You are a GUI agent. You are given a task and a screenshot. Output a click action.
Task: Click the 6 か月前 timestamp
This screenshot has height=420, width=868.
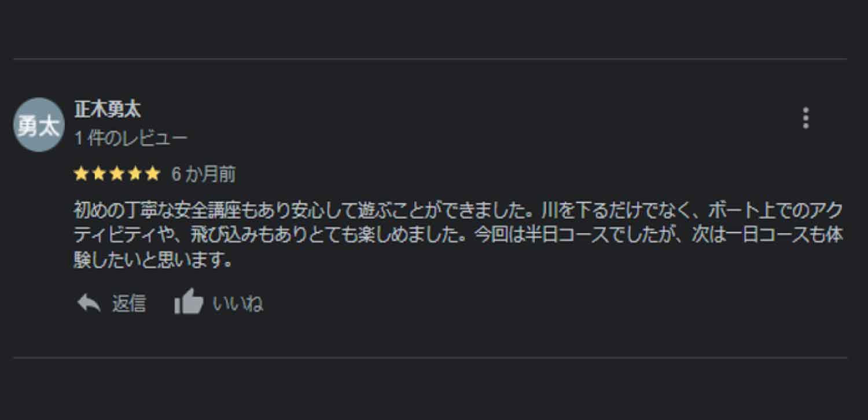pyautogui.click(x=203, y=174)
